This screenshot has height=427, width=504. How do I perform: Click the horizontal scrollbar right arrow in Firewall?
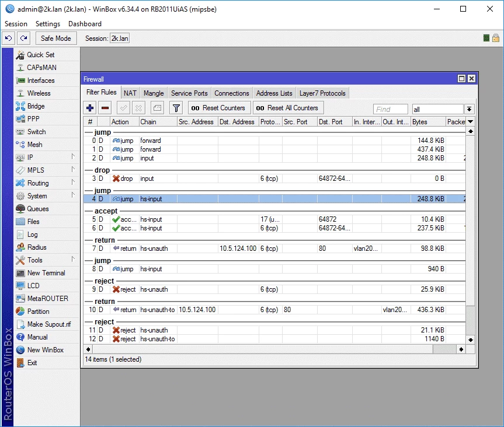(461, 349)
